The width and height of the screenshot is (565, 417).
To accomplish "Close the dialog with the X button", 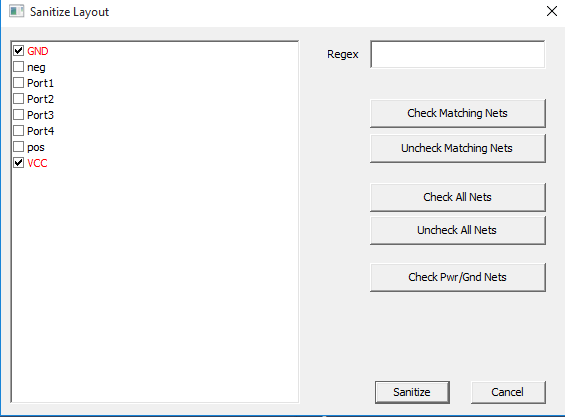I will (552, 11).
